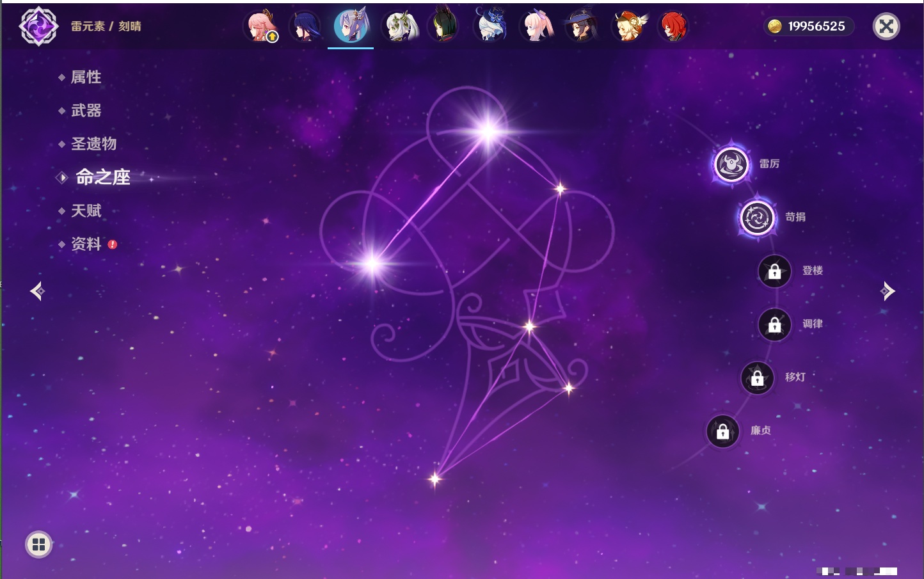Switch to Mona's witch hat portrait
This screenshot has width=924, height=579.
[581, 26]
